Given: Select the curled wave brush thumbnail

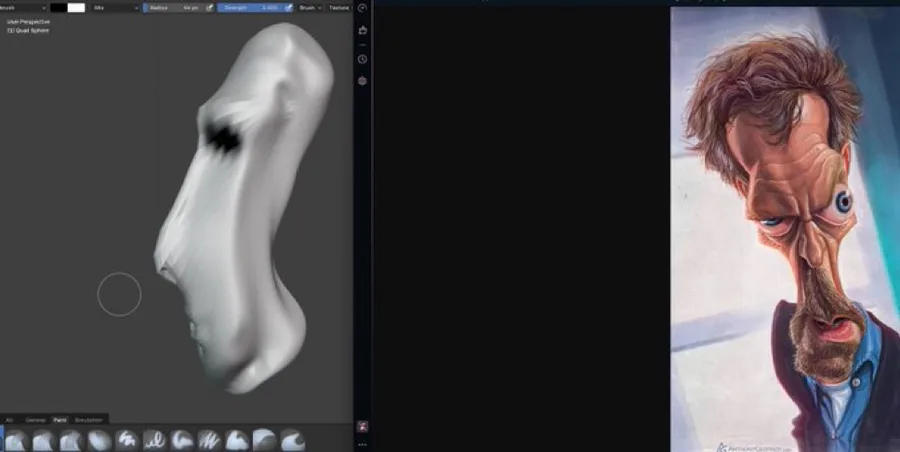Looking at the screenshot, I should pos(293,441).
